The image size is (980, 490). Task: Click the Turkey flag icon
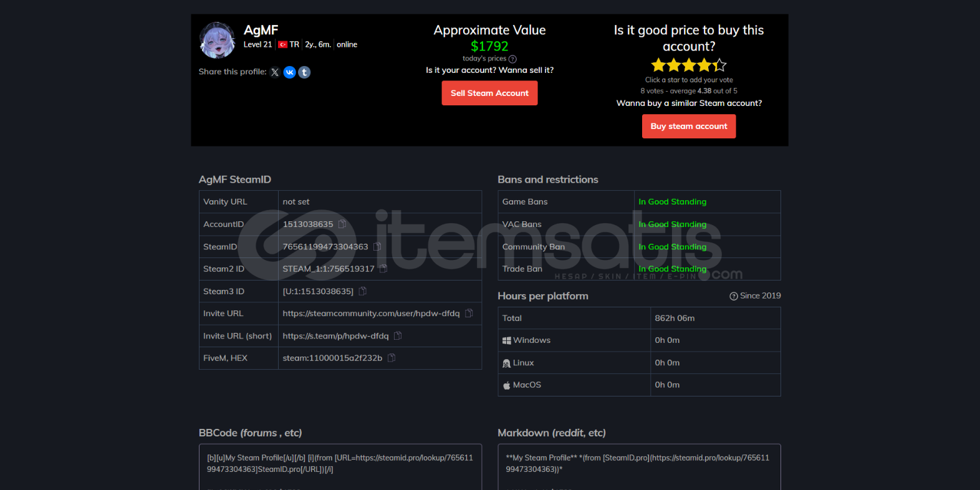(282, 45)
